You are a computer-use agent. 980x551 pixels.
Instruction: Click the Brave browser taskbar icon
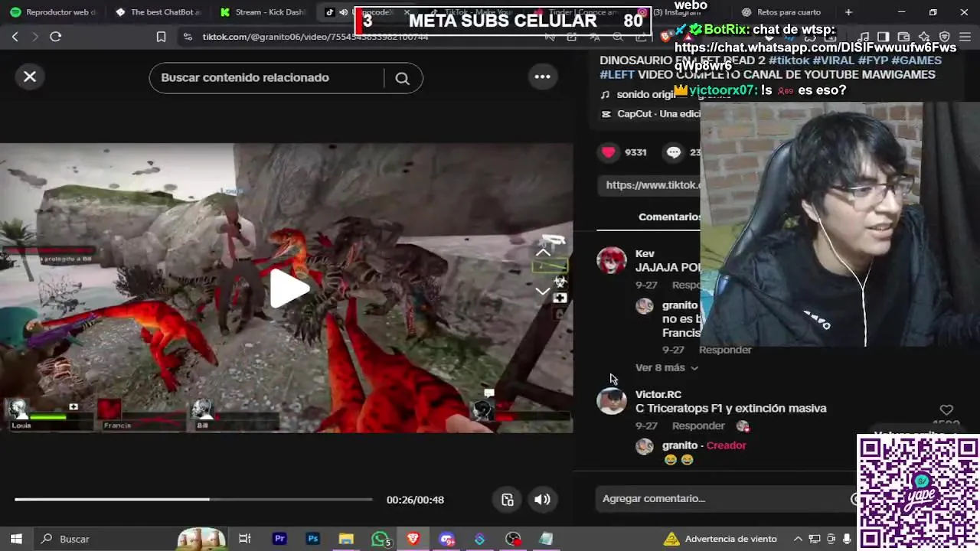[413, 539]
